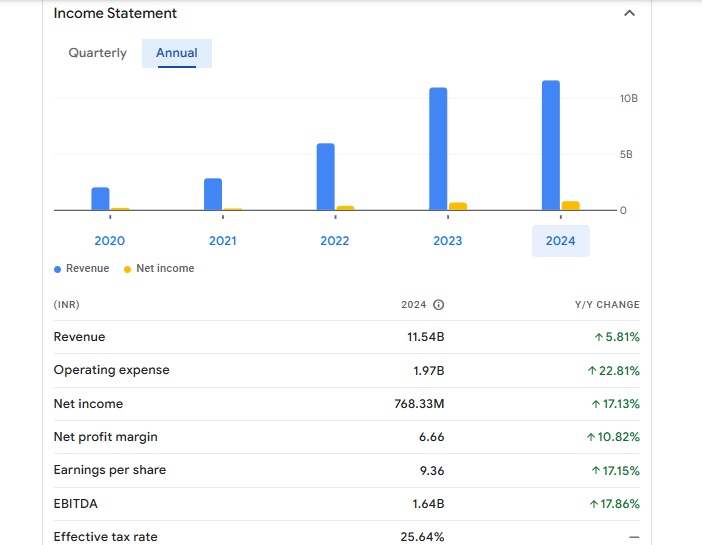The image size is (702, 545).
Task: Click the Effective tax rate row label
Action: pos(106,536)
